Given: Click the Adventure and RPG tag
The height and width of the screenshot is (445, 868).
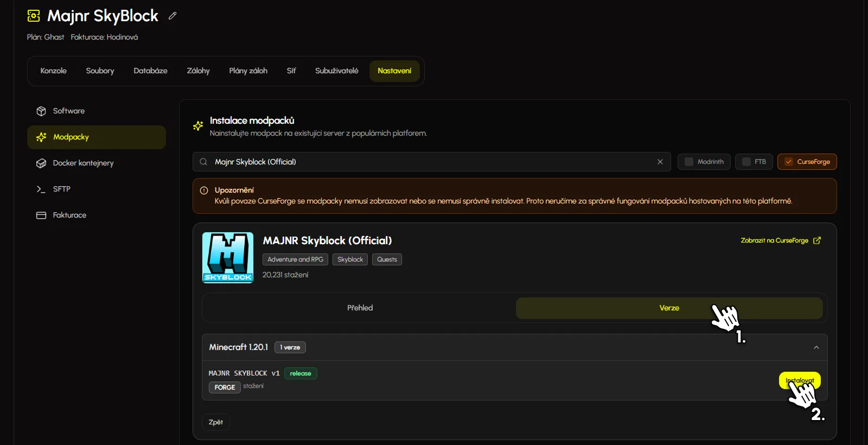Looking at the screenshot, I should tap(295, 259).
